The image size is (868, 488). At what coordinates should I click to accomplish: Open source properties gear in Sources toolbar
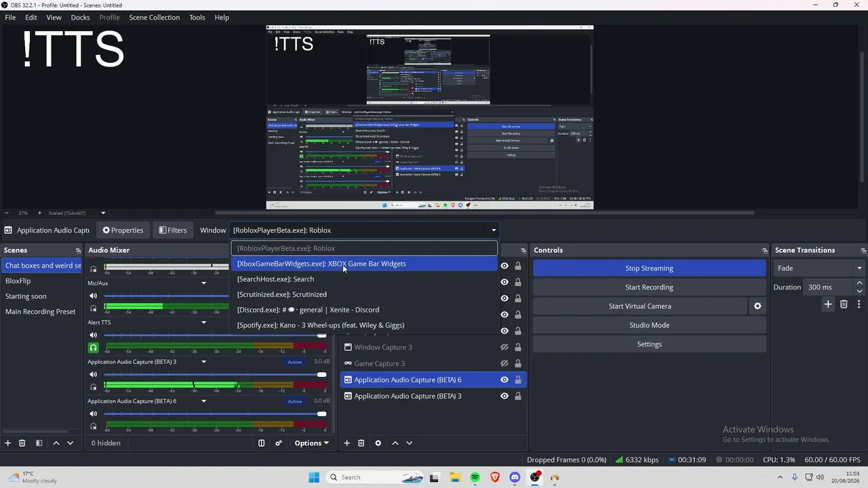pyautogui.click(x=378, y=443)
